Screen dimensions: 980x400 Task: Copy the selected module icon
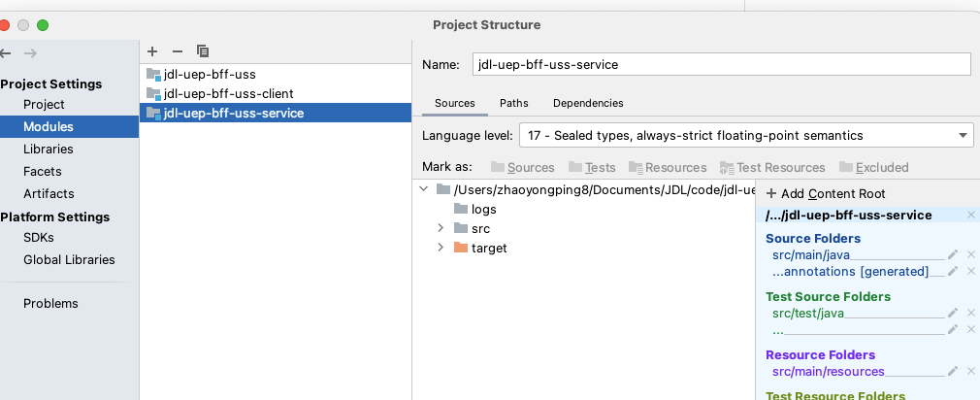click(203, 51)
